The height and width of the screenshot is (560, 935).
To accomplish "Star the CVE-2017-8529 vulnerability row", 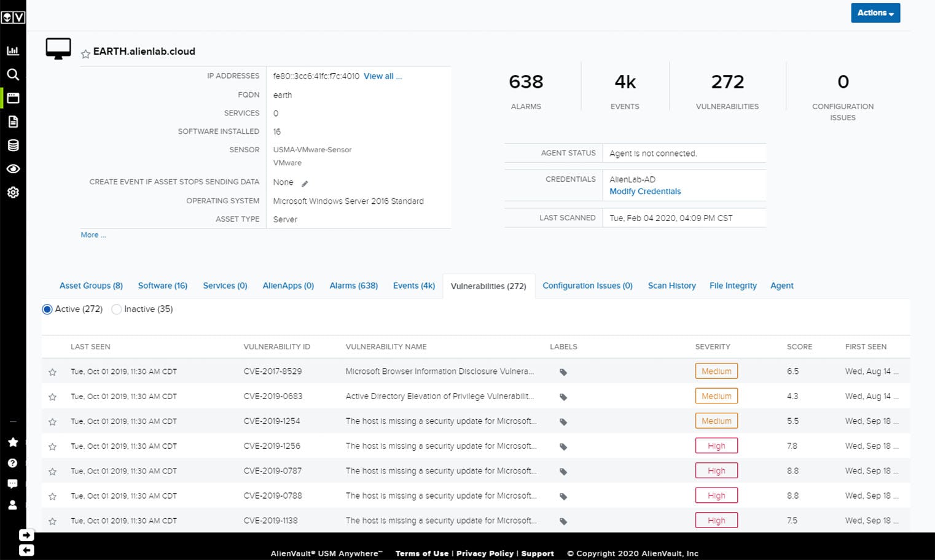I will pyautogui.click(x=53, y=372).
